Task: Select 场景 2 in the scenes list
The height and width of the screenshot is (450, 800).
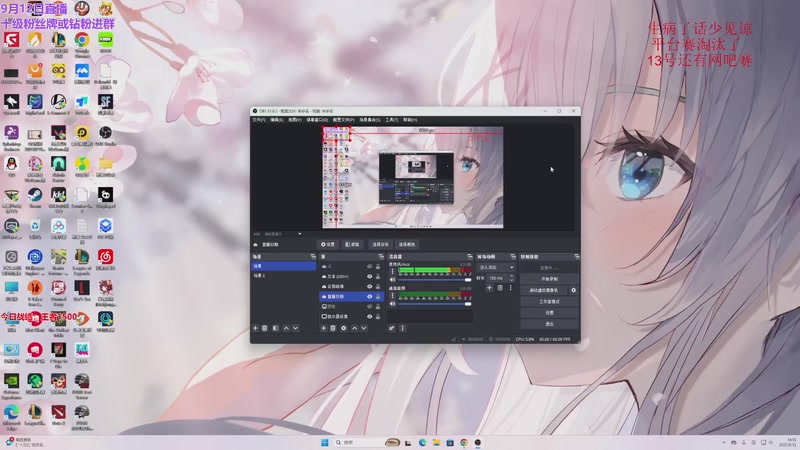Action: [284, 276]
